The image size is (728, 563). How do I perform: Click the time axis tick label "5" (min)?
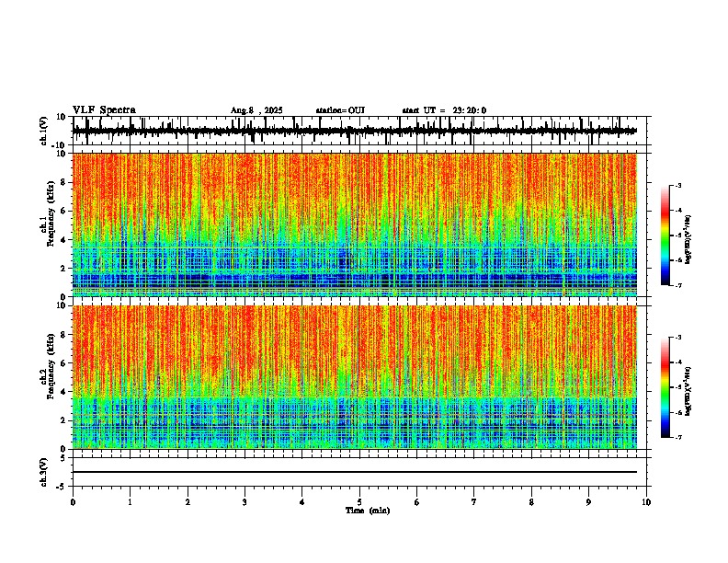pyautogui.click(x=359, y=502)
